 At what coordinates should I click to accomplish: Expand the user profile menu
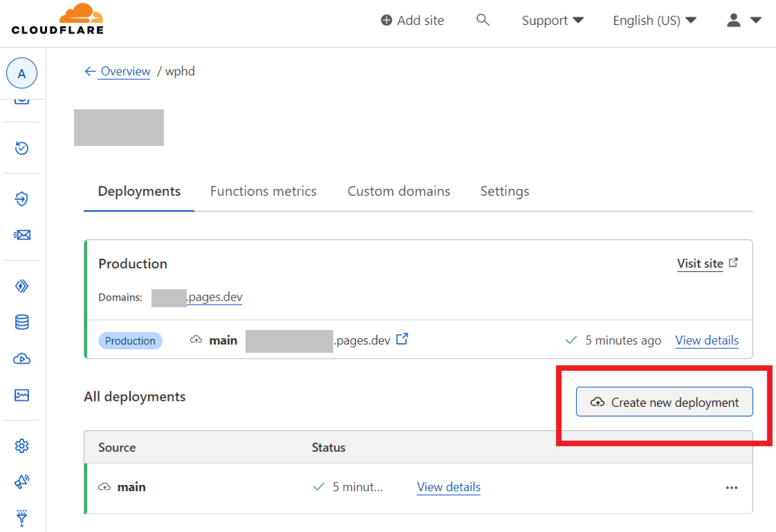tap(743, 21)
